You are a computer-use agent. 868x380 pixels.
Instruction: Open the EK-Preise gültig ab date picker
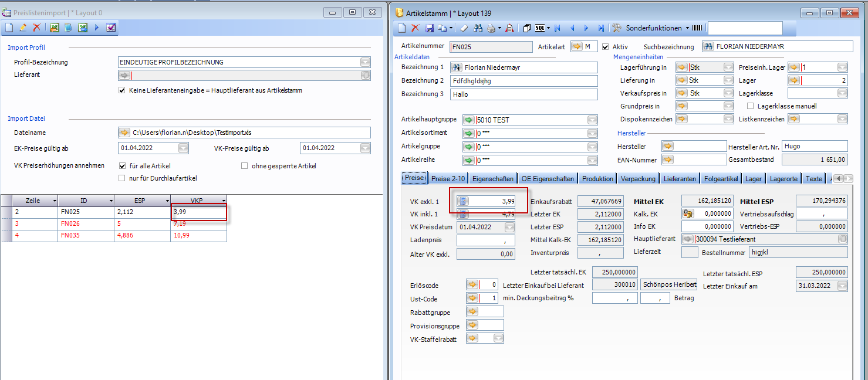[183, 148]
